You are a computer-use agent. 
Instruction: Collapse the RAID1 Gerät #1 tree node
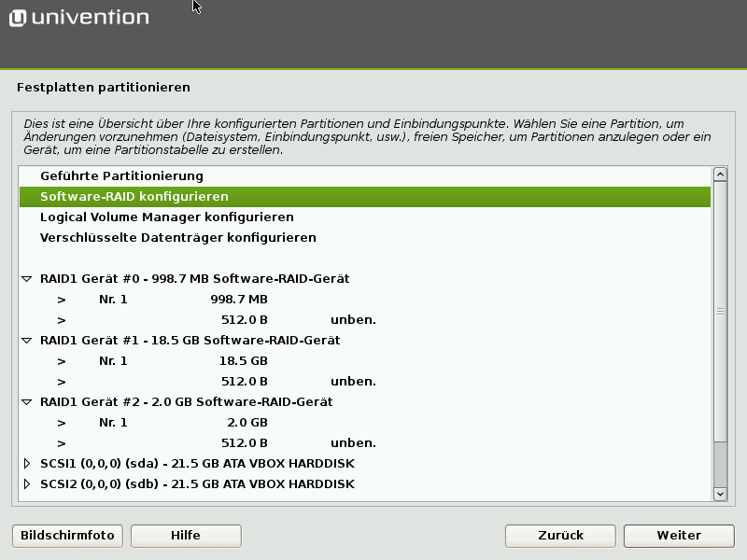coord(27,341)
